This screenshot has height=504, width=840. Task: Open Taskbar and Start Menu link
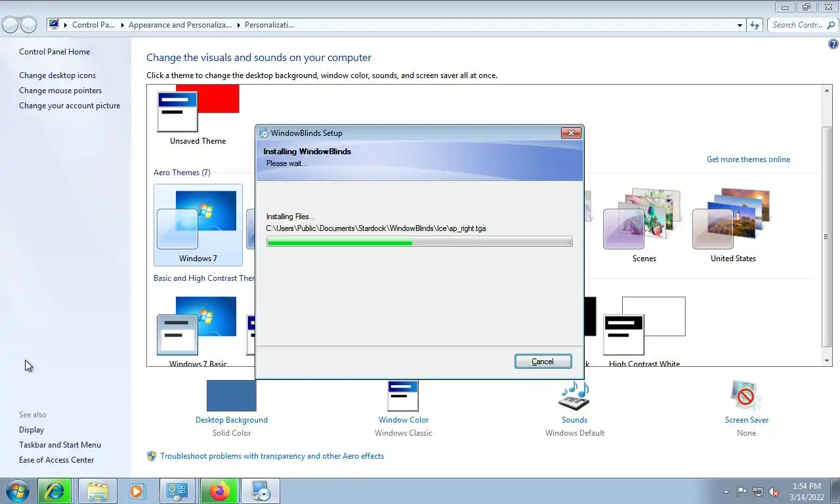point(60,445)
